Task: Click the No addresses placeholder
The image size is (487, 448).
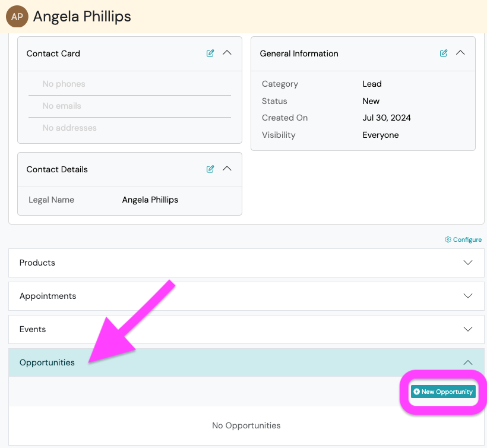Action: [x=69, y=128]
